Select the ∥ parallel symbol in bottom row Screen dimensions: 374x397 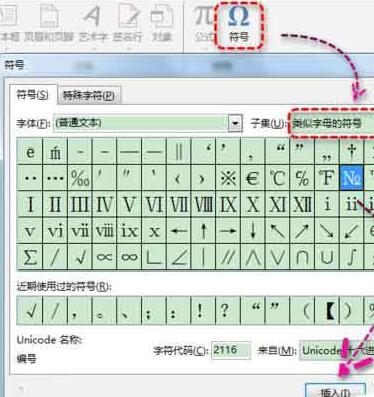pyautogui.click(x=228, y=257)
